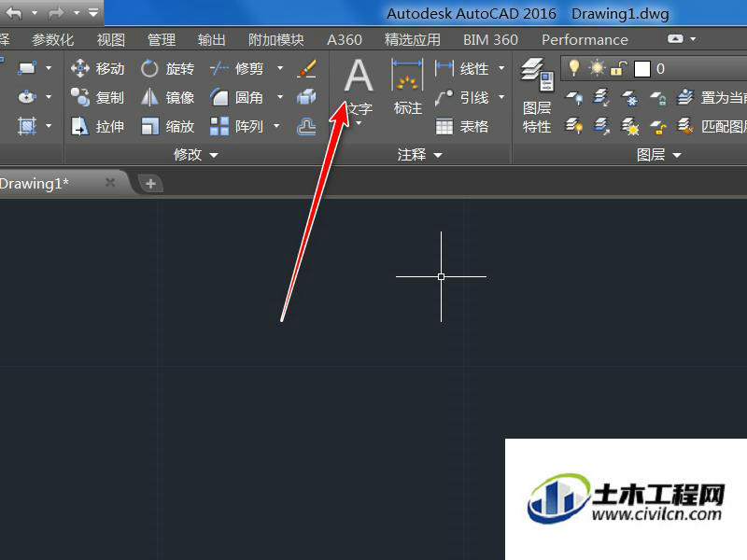Switch to the View (视图) tab
The image size is (747, 560).
point(110,39)
